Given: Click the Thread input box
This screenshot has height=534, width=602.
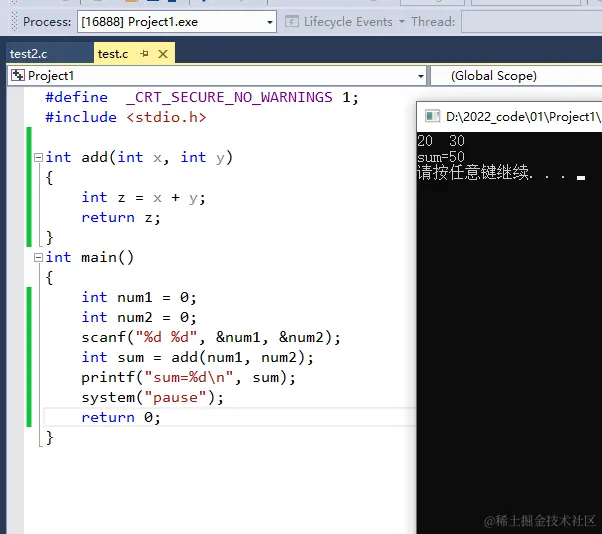Looking at the screenshot, I should pyautogui.click(x=531, y=22).
